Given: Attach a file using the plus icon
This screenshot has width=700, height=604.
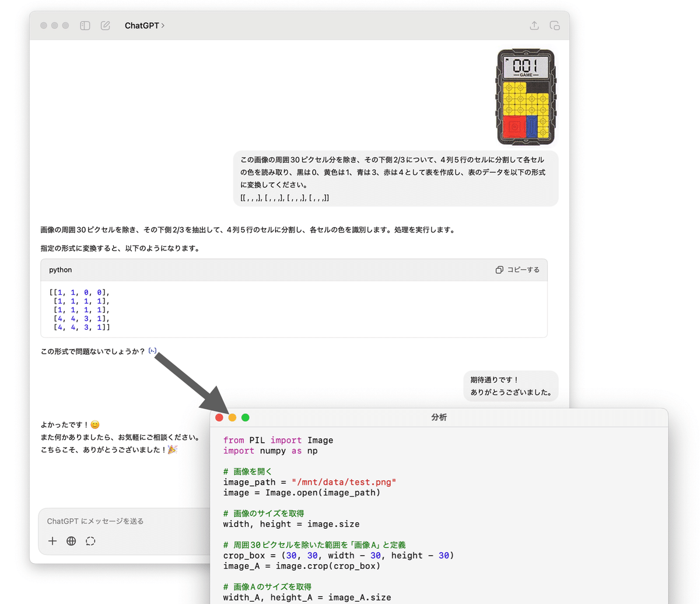Looking at the screenshot, I should (52, 541).
